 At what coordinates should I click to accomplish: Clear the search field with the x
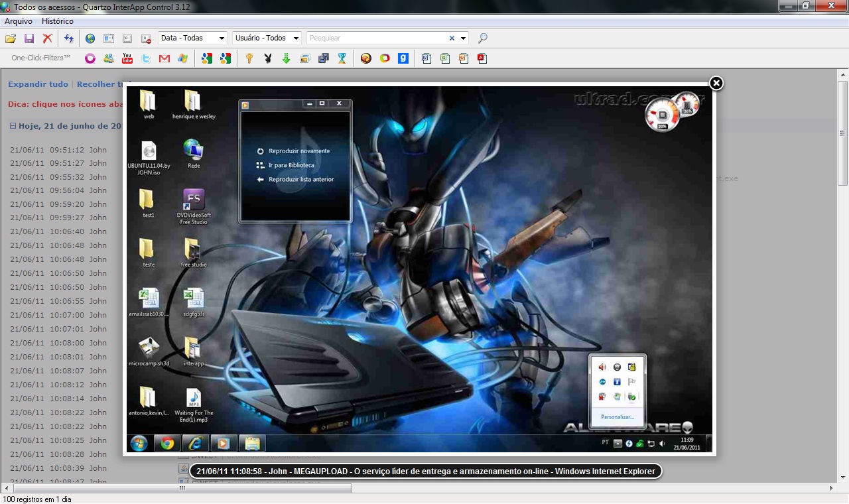452,38
